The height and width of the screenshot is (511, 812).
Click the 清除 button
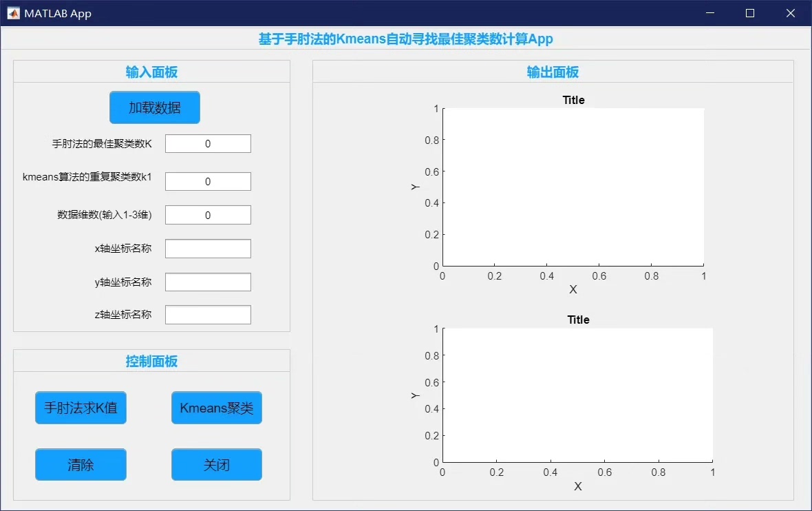click(x=81, y=464)
